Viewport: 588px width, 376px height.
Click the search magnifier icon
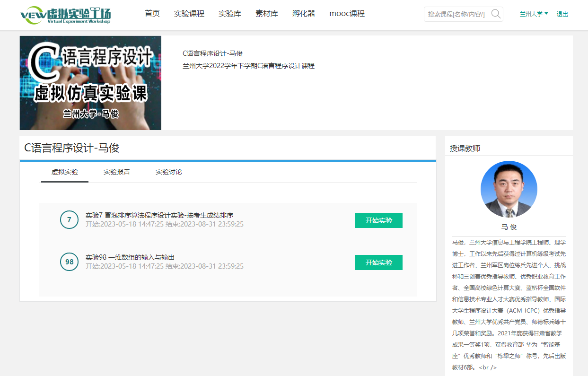coord(496,14)
